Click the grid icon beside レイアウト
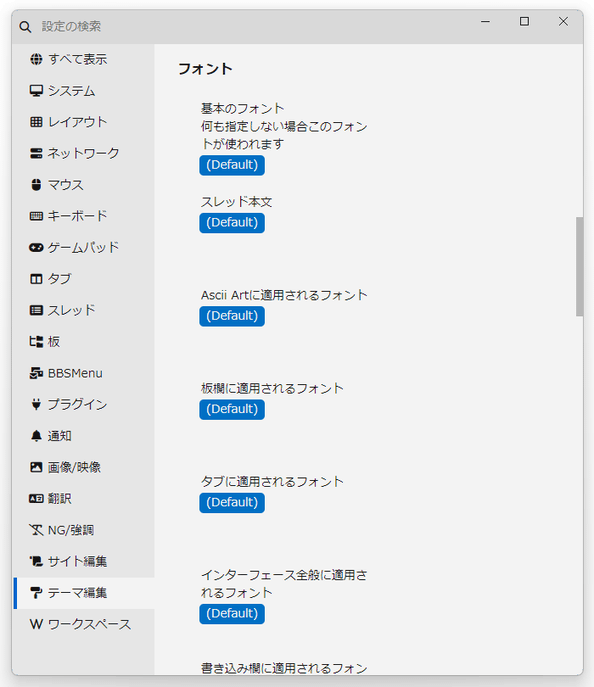This screenshot has height=687, width=594. [x=36, y=122]
